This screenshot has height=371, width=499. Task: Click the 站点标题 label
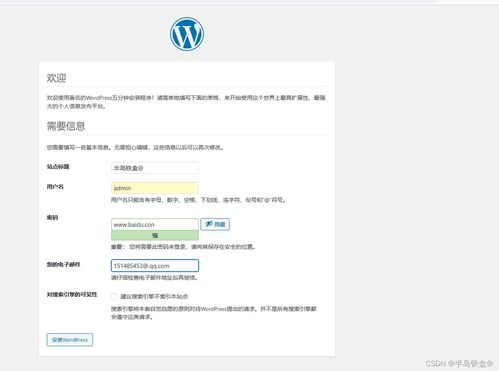click(58, 166)
